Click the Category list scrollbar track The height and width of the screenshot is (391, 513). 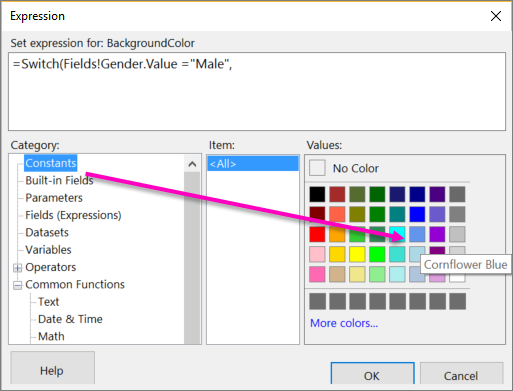tap(192, 258)
